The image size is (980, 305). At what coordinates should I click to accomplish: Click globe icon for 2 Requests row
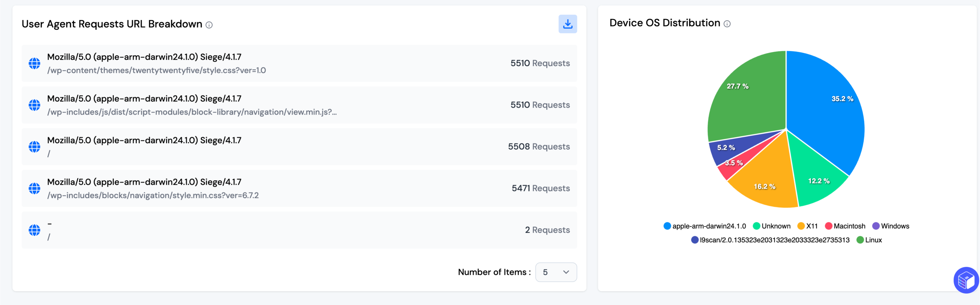click(35, 230)
